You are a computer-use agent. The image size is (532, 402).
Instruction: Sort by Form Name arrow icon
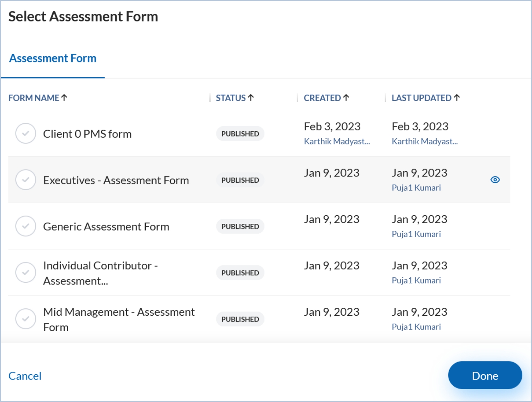[x=64, y=98]
